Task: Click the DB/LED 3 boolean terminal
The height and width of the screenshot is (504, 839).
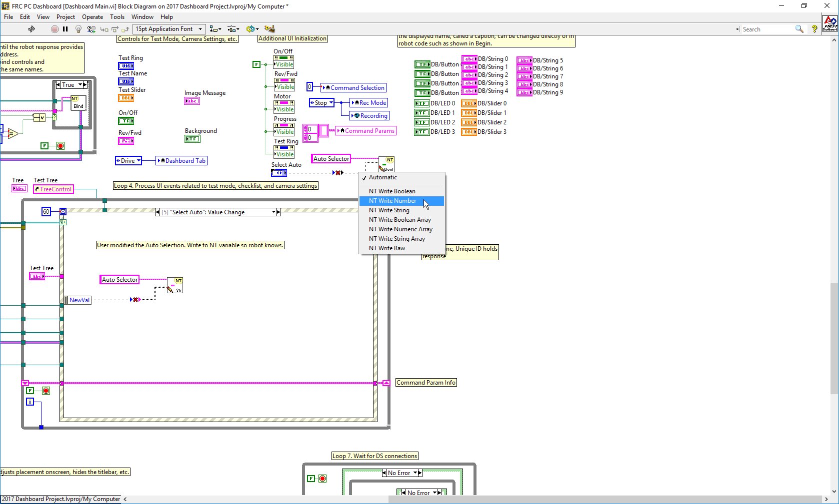Action: point(422,132)
